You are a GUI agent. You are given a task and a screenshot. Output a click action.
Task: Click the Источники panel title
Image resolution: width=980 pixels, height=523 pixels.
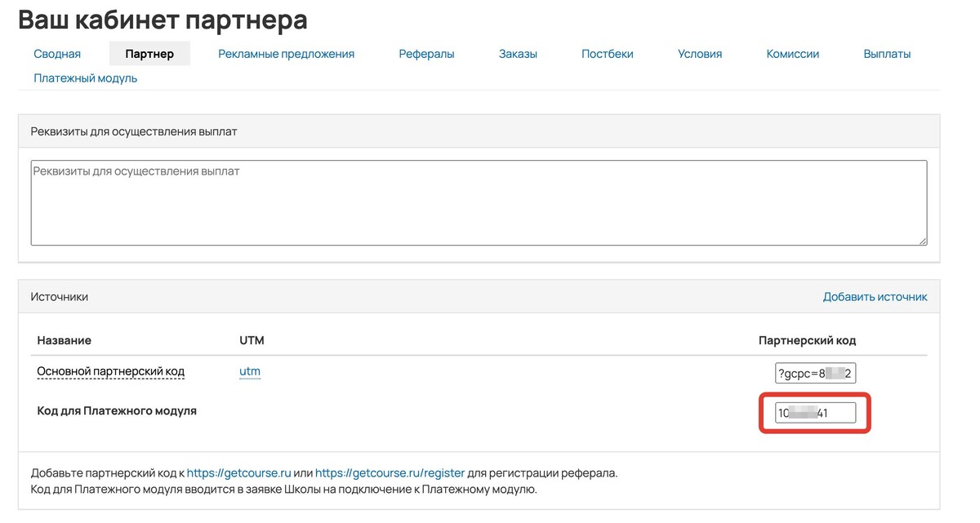point(60,297)
